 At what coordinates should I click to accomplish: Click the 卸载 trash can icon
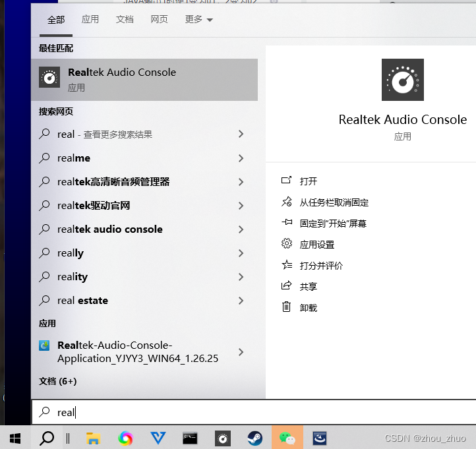point(286,307)
